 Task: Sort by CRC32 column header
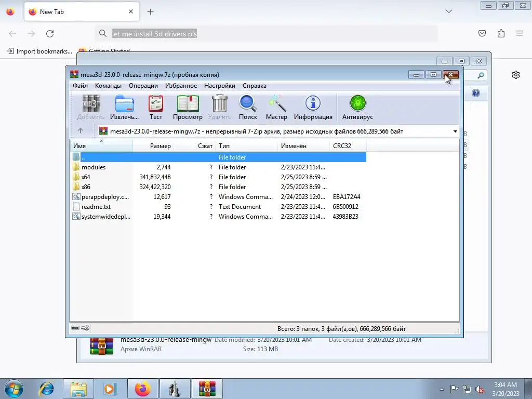[348, 146]
